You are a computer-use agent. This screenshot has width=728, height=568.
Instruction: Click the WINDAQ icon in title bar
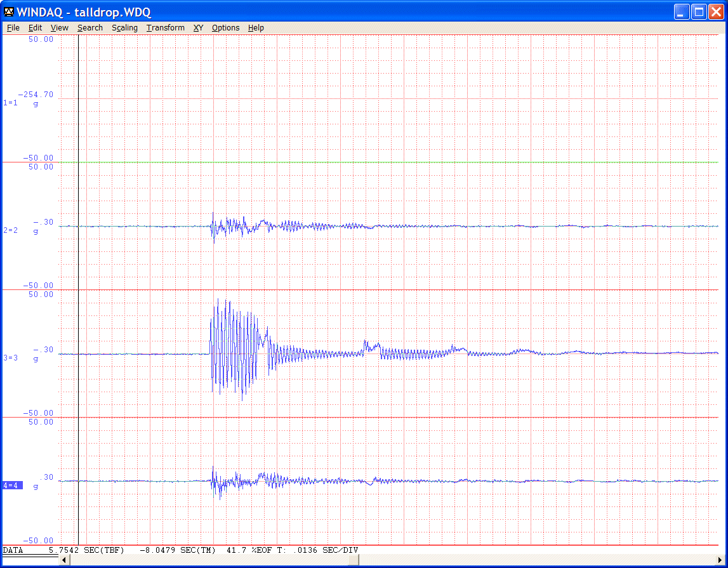click(x=9, y=12)
